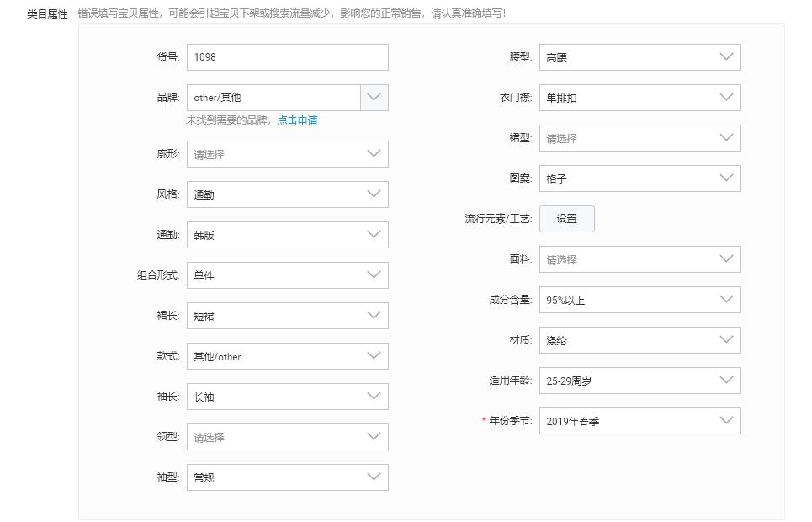Expand the 品牌 dropdown arrow icon
This screenshot has width=812, height=522.
tap(374, 97)
